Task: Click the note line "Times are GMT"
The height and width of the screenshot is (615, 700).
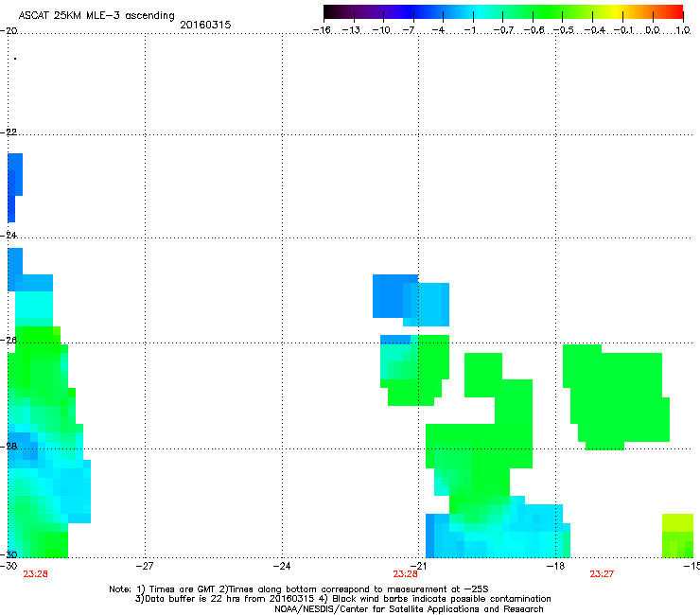Action: tap(183, 589)
